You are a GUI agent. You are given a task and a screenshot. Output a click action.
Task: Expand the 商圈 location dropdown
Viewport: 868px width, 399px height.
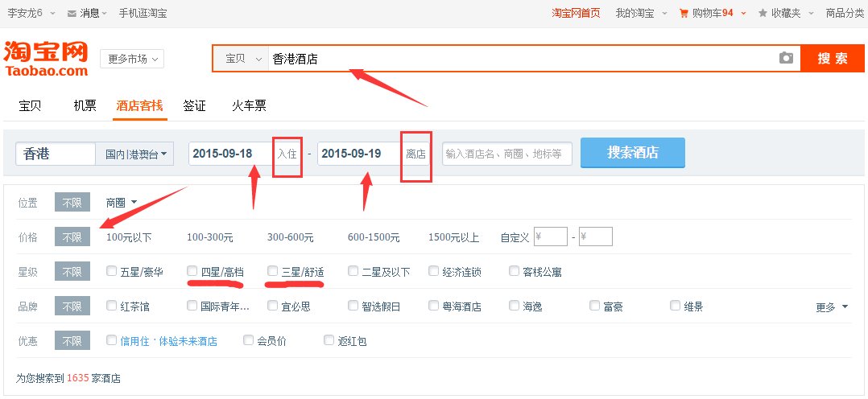pos(122,203)
